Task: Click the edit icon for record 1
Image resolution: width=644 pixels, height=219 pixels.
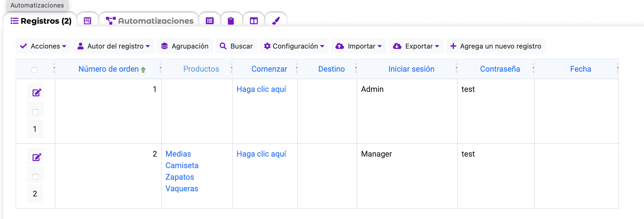Action: click(x=37, y=93)
